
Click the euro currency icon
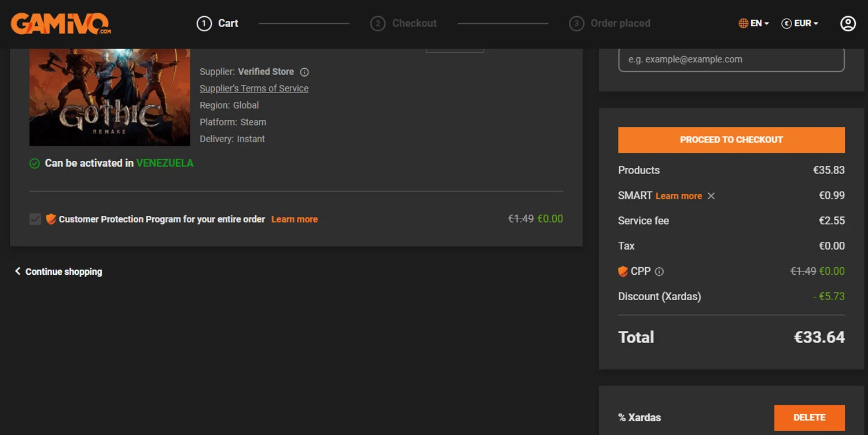pyautogui.click(x=786, y=23)
